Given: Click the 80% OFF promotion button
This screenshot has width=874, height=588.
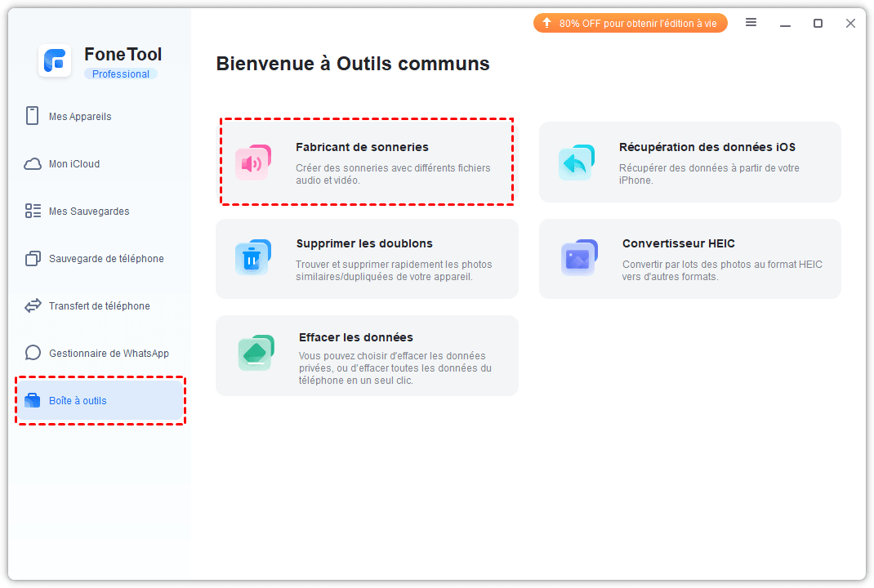Looking at the screenshot, I should point(631,23).
